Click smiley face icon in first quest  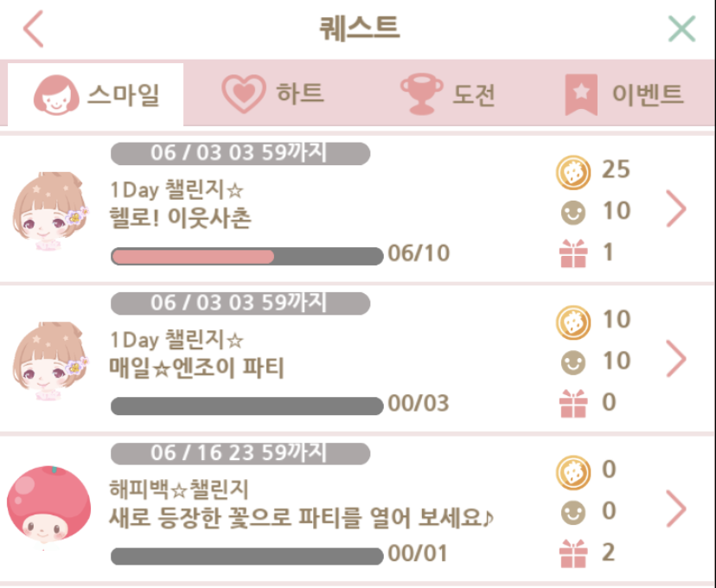(x=573, y=212)
